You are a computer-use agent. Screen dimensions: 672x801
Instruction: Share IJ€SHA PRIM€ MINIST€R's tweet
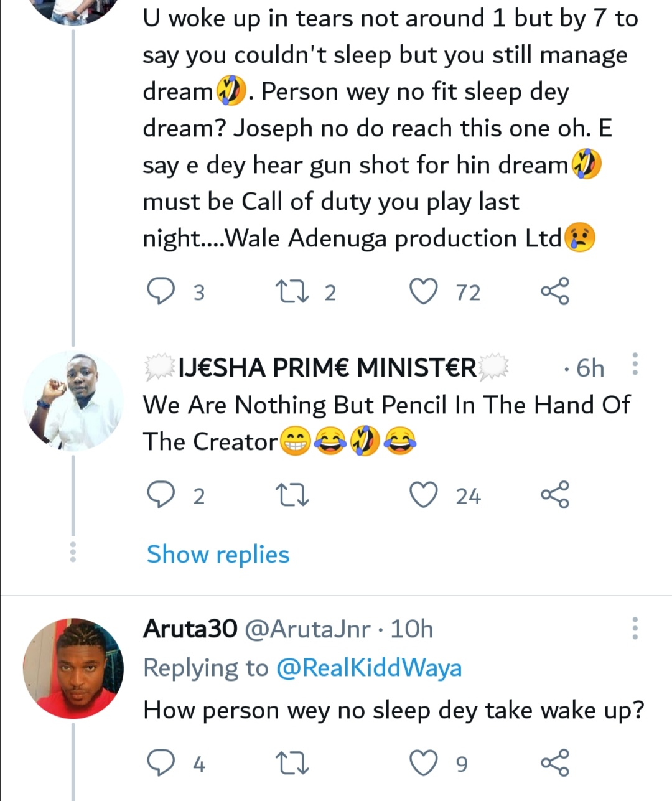554,495
